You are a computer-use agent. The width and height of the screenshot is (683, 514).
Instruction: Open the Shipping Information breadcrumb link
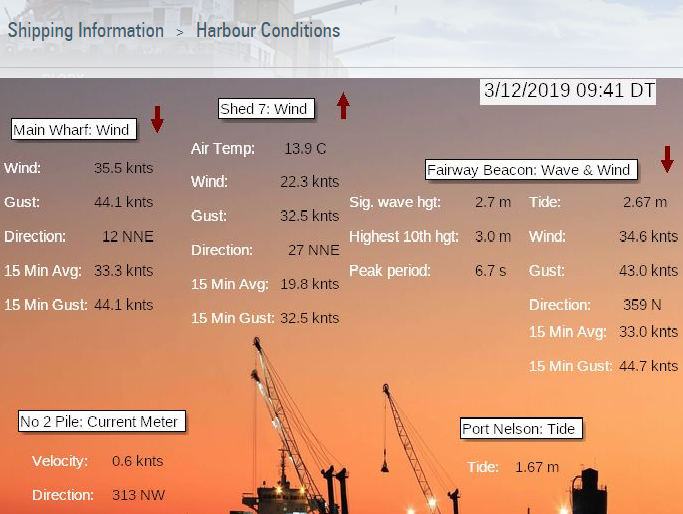86,31
